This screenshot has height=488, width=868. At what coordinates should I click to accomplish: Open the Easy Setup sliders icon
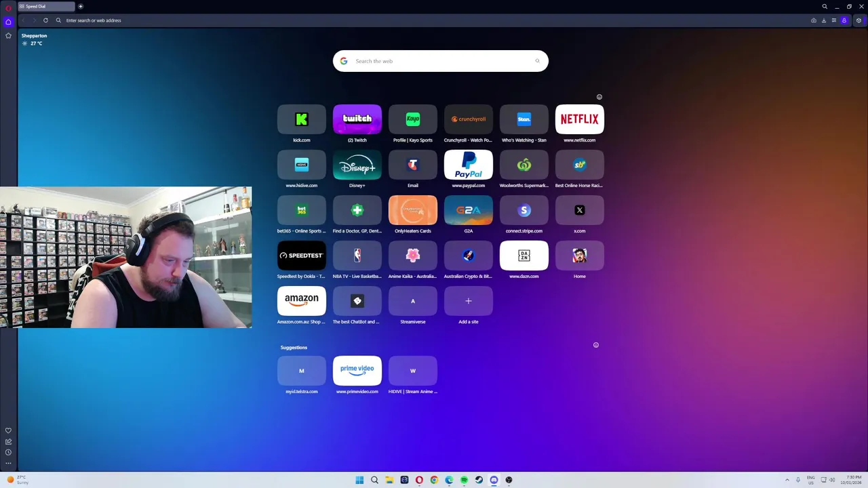(834, 20)
